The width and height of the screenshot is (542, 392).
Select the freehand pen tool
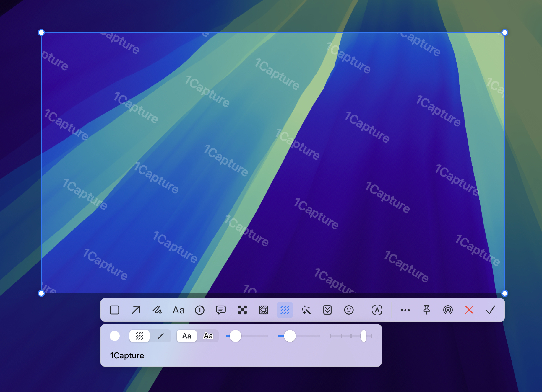(x=157, y=310)
